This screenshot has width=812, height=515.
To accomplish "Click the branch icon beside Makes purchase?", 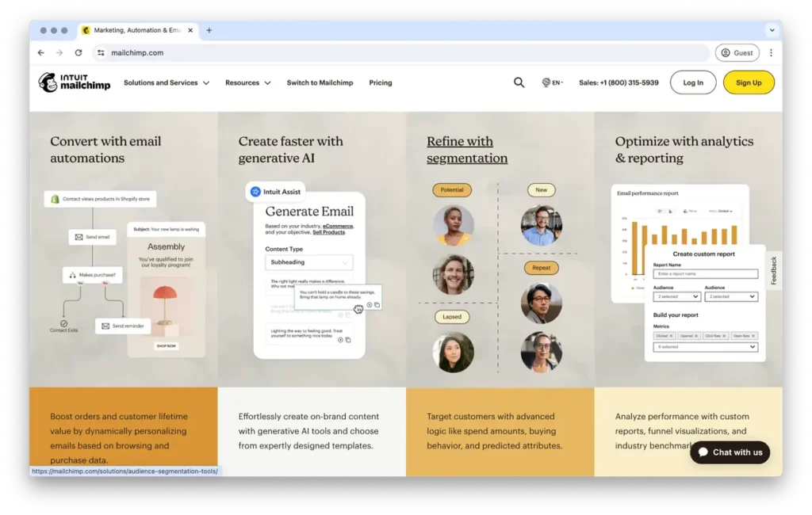I will click(x=72, y=275).
